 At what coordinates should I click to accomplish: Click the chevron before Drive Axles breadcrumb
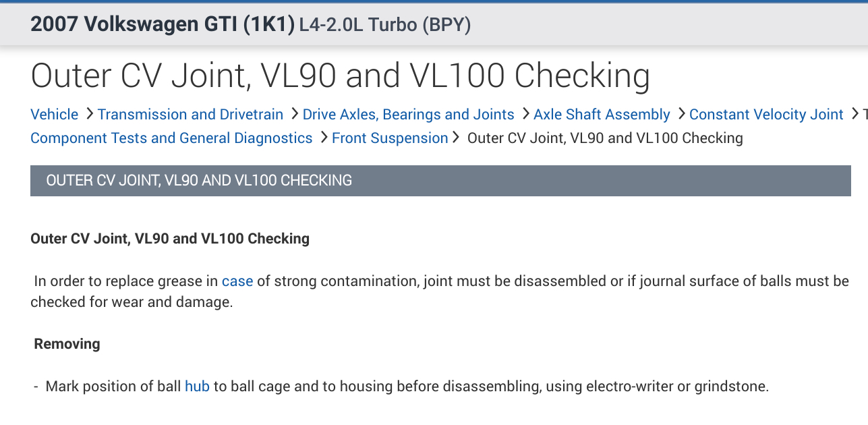pos(294,114)
